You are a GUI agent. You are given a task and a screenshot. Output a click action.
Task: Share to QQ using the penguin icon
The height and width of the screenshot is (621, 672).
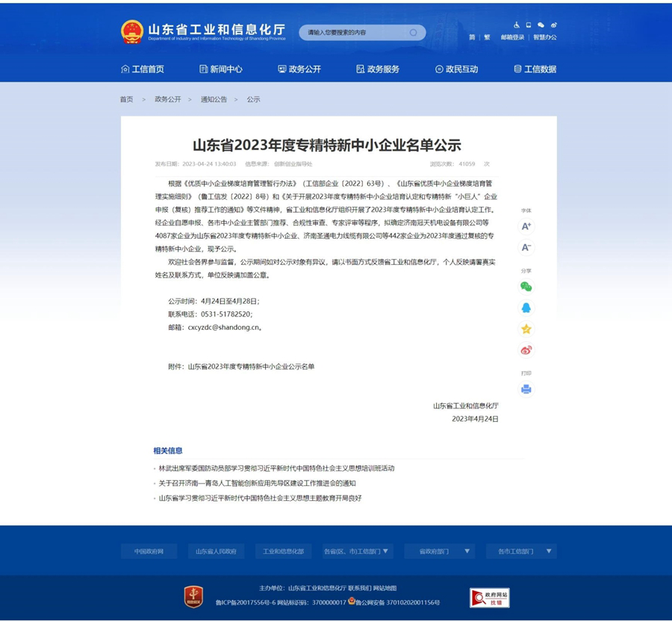[526, 308]
